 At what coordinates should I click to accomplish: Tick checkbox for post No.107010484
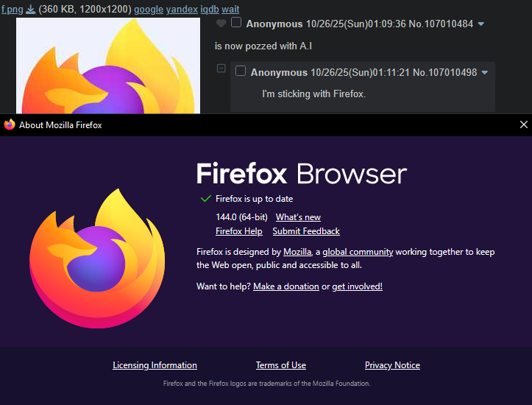tap(236, 22)
